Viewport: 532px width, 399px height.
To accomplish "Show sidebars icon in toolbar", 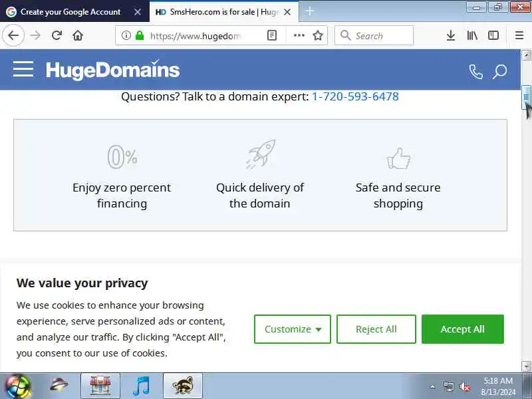I will click(x=493, y=35).
